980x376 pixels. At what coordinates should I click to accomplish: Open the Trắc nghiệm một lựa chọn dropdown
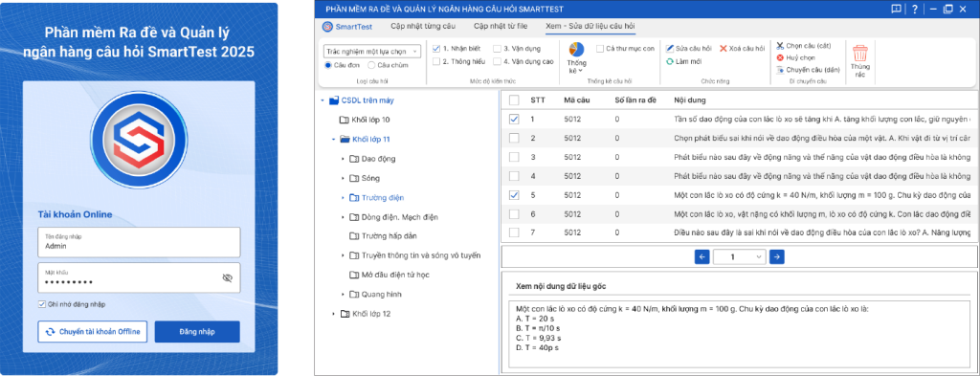pos(372,51)
